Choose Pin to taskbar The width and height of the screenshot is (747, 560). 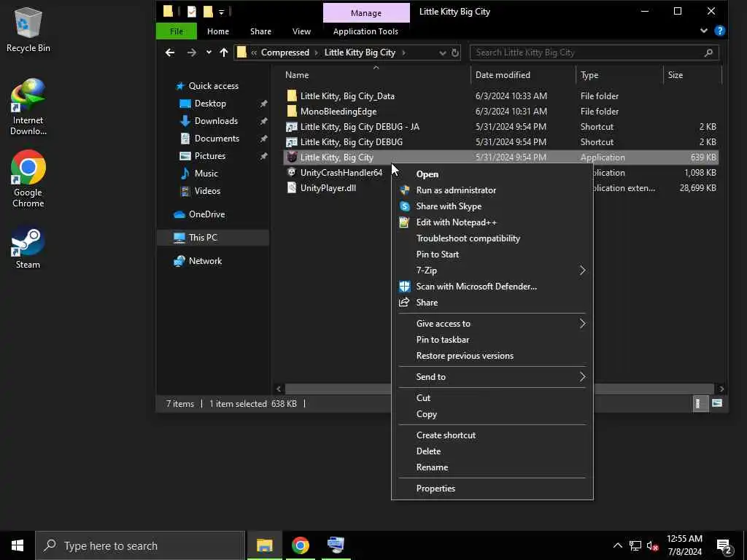point(443,340)
